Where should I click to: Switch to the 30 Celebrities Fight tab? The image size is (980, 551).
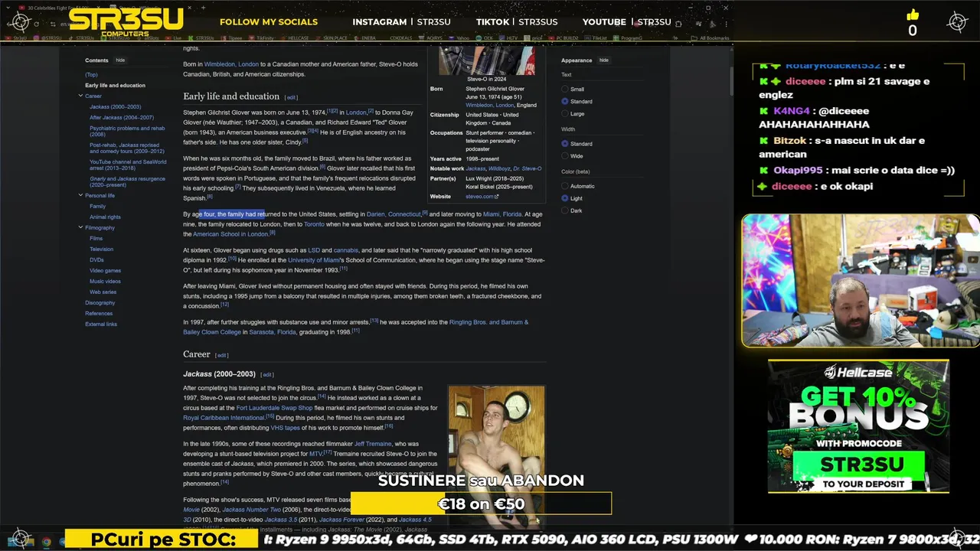59,8
